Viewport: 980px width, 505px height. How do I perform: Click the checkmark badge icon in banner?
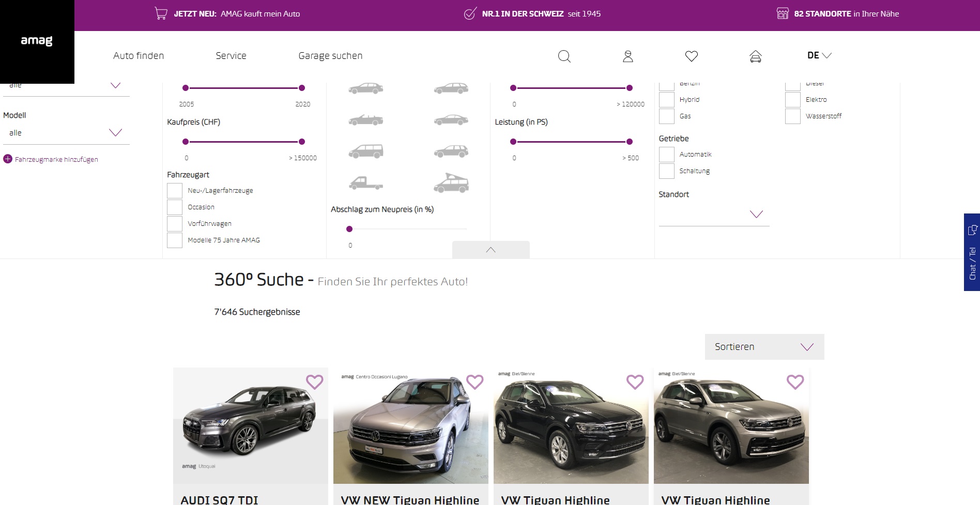(470, 13)
